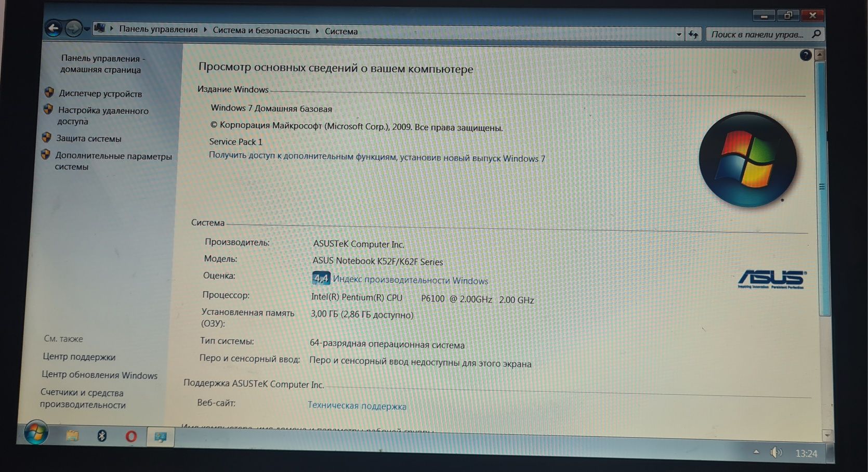Select the System window taskbar button
The width and height of the screenshot is (868, 472).
coord(160,437)
